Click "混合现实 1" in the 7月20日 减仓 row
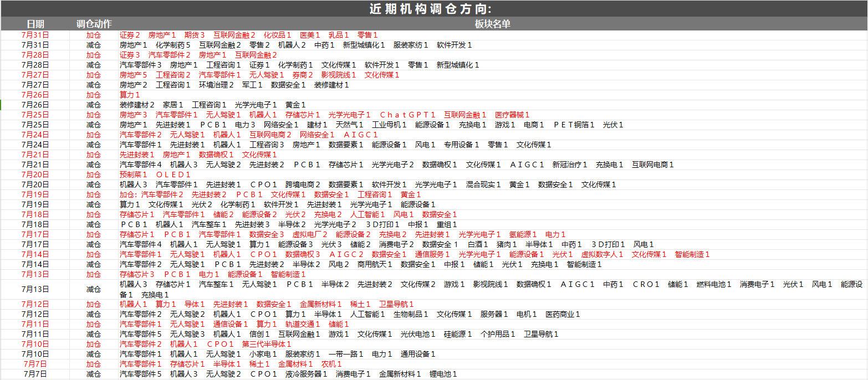 pyautogui.click(x=483, y=184)
